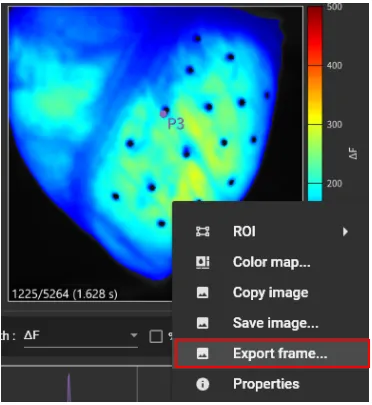Click the Save image icon
The width and height of the screenshot is (372, 405).
point(202,323)
